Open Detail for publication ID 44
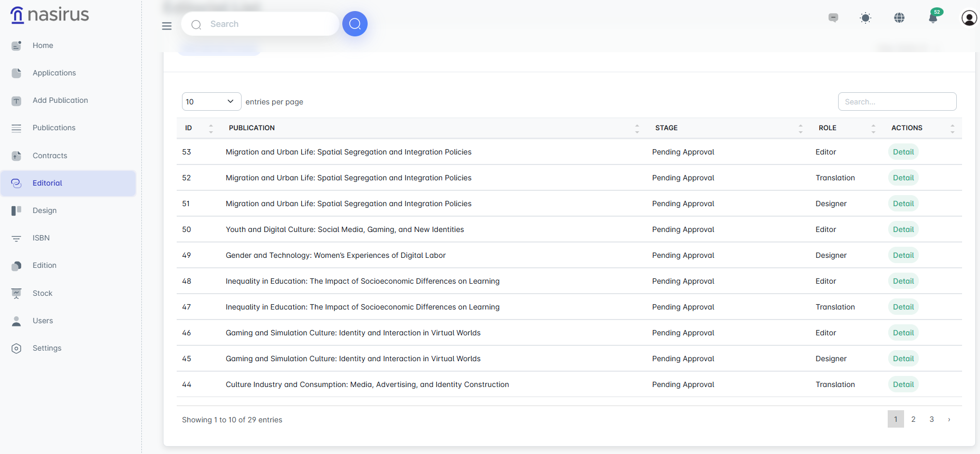 (x=903, y=384)
